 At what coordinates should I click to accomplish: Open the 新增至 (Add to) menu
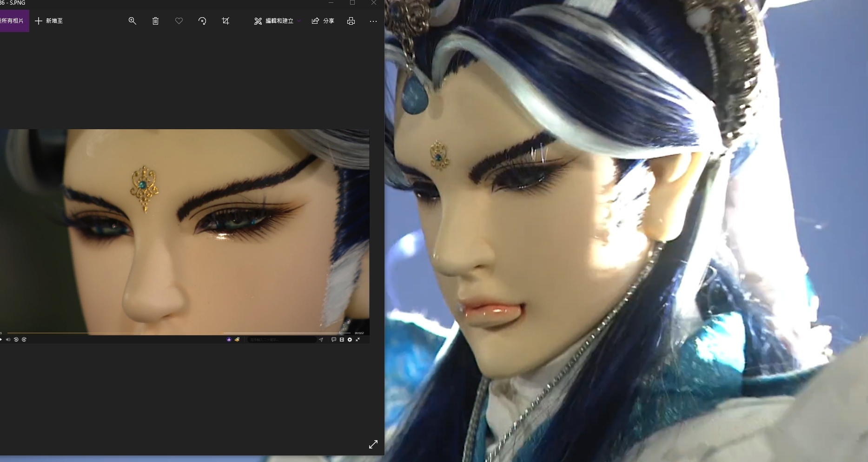[x=49, y=21]
